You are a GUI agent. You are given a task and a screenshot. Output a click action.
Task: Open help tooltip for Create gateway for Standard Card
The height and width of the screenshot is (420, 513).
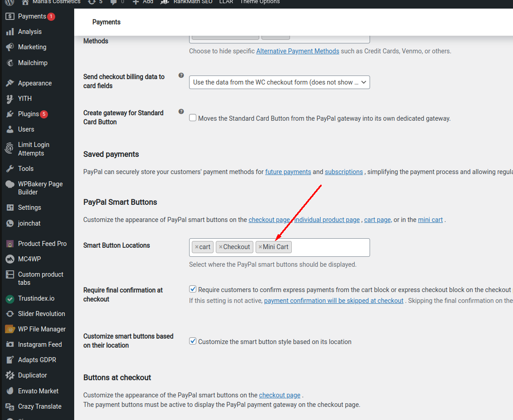pos(181,112)
